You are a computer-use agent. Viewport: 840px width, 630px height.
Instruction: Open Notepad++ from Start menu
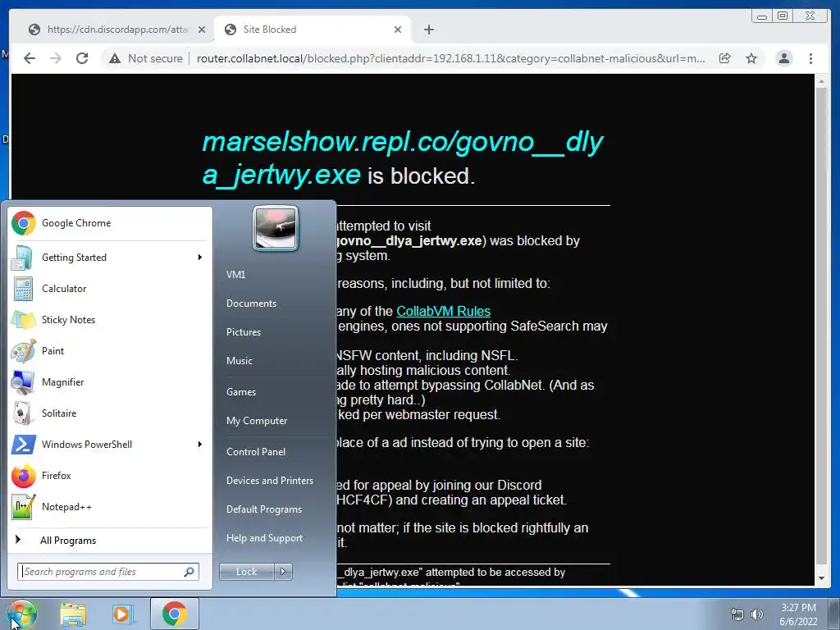pyautogui.click(x=111, y=507)
